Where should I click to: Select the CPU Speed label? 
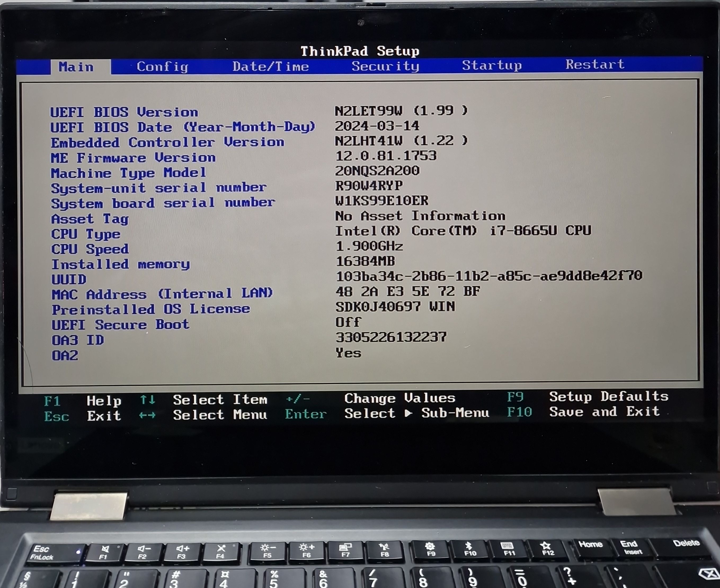[90, 249]
